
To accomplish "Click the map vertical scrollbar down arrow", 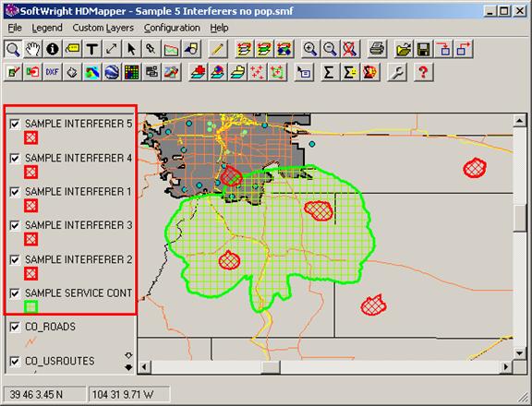I will click(x=519, y=353).
